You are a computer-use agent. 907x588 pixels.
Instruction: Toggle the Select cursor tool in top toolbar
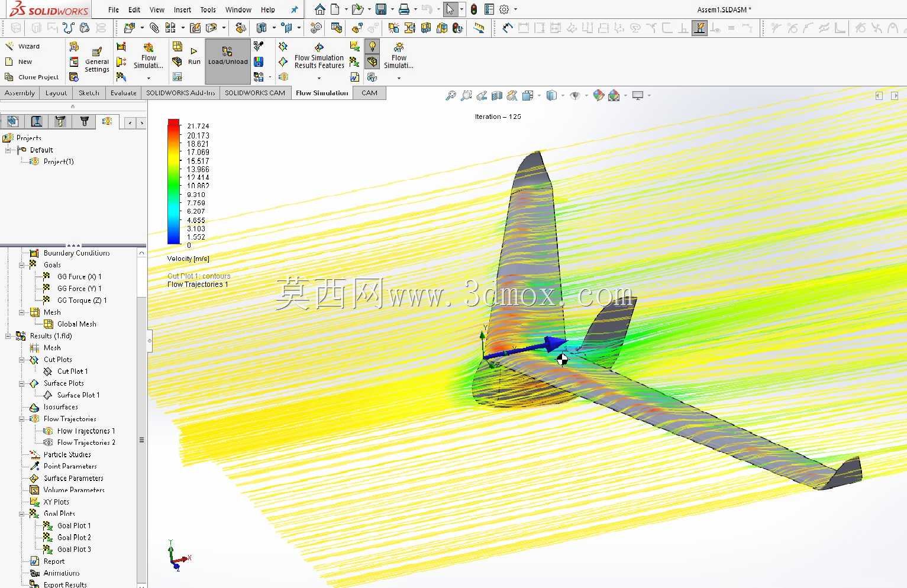(450, 9)
